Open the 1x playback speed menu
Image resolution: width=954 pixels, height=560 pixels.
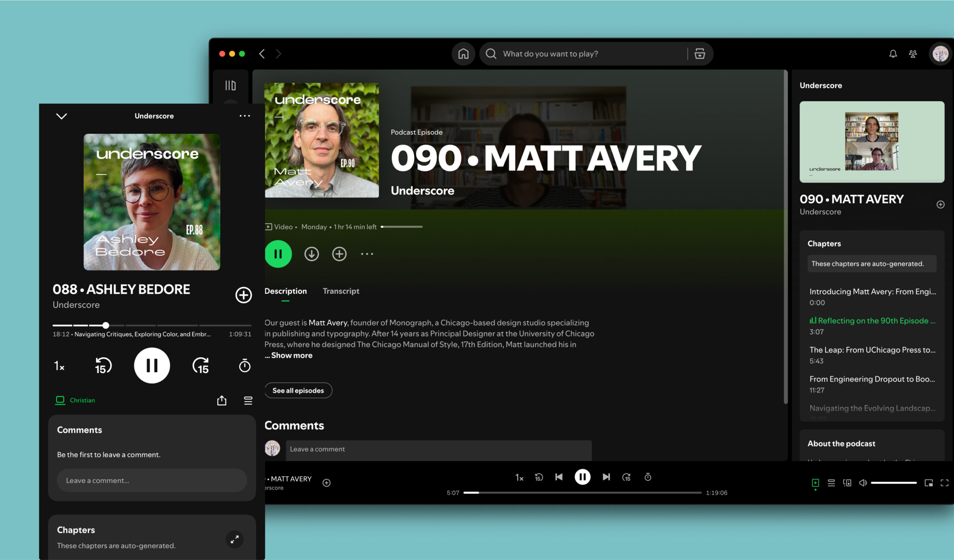pyautogui.click(x=519, y=478)
